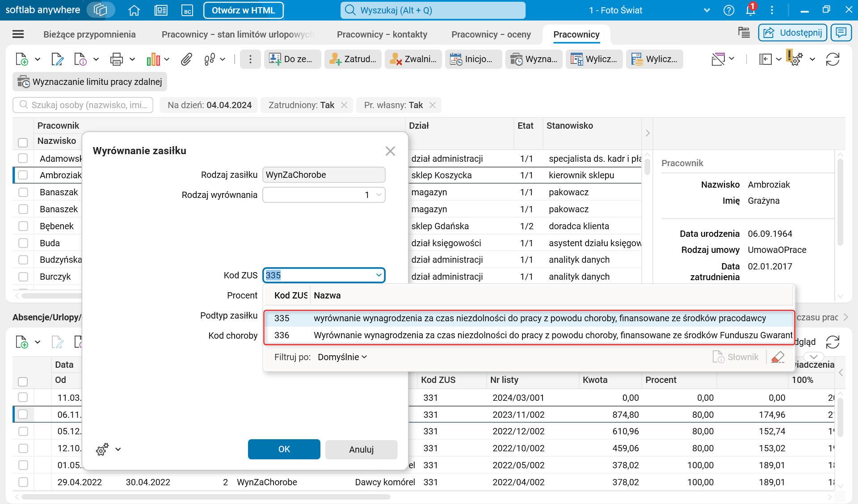Expand the Foto Świat company selector
858x504 pixels.
coord(707,10)
